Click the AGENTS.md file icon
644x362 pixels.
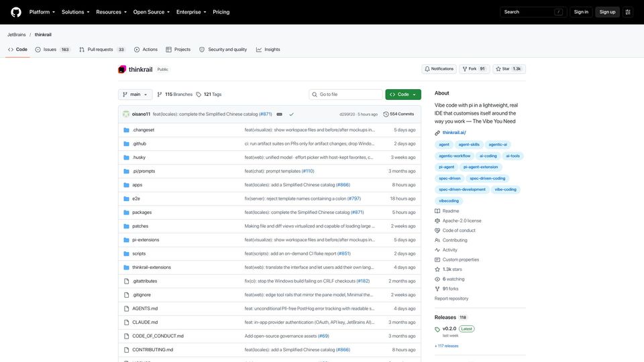tap(127, 308)
